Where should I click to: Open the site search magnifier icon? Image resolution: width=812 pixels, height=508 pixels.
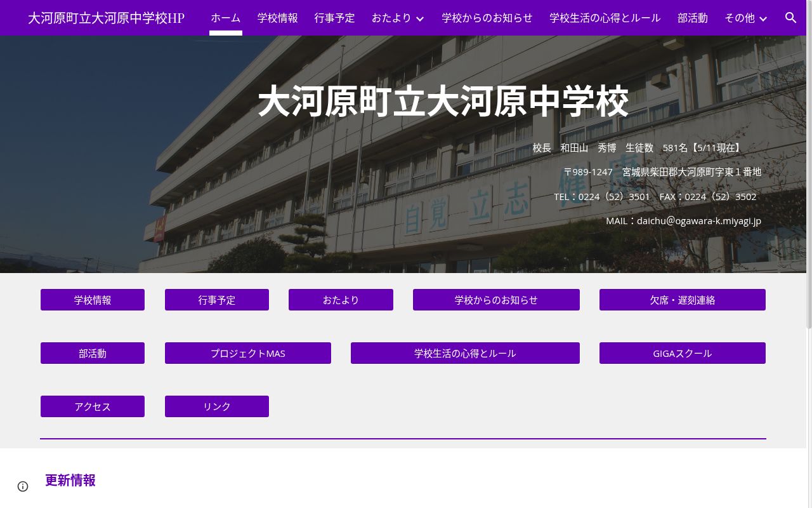pyautogui.click(x=790, y=18)
